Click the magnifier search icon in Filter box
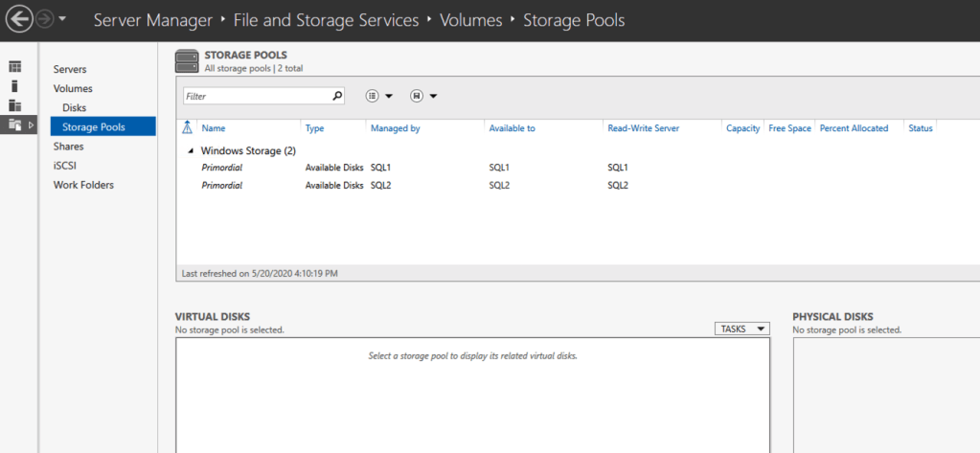980x453 pixels. (337, 96)
